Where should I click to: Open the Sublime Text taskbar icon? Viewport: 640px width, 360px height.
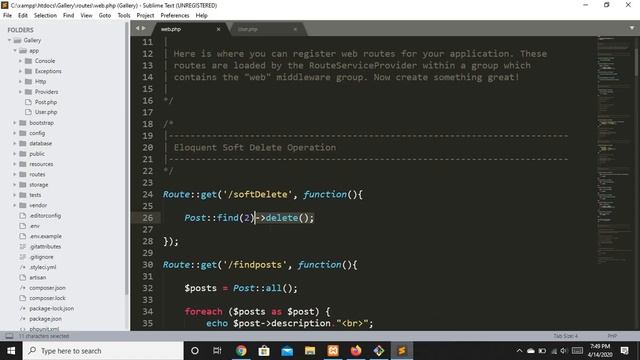[x=402, y=351]
